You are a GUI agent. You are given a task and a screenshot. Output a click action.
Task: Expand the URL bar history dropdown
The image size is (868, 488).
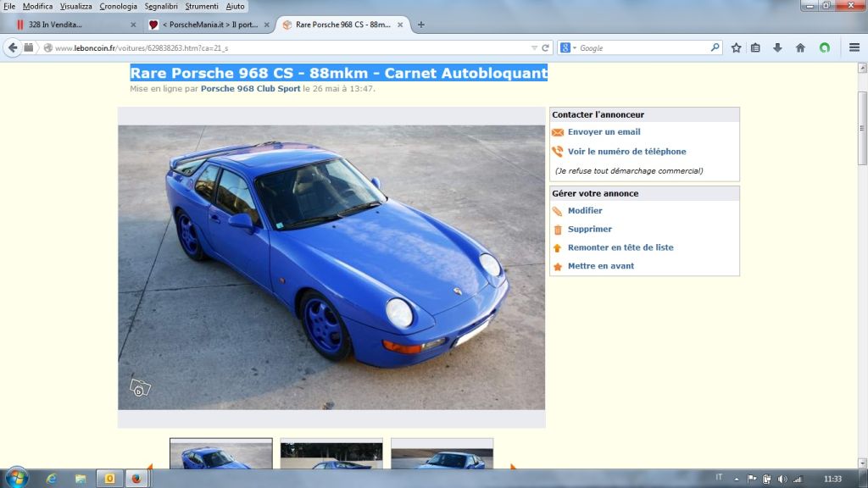534,48
